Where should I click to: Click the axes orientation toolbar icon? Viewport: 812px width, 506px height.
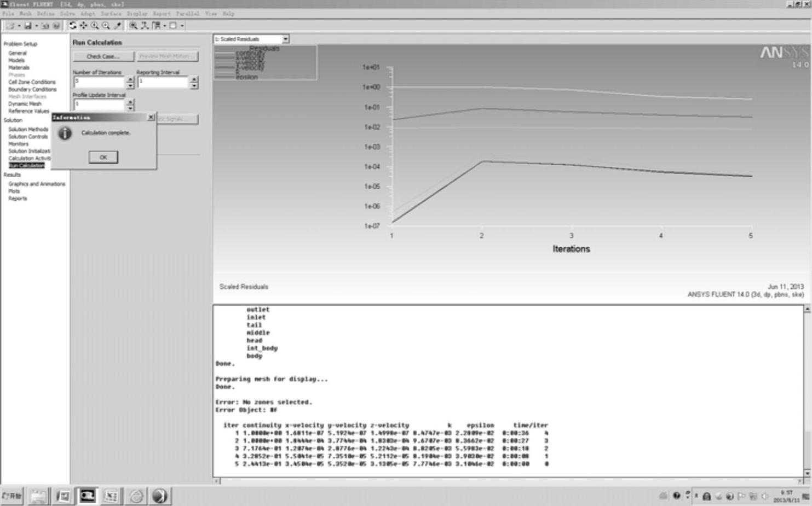[145, 26]
